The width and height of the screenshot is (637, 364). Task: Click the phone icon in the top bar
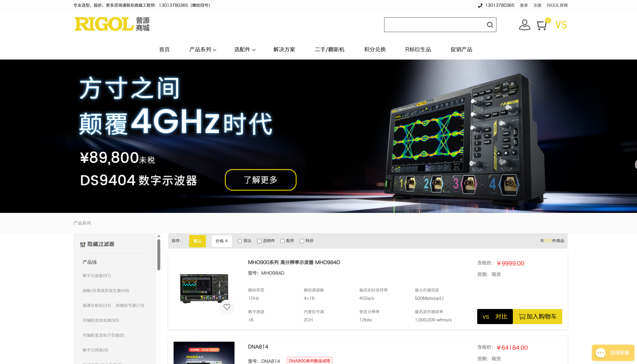480,5
